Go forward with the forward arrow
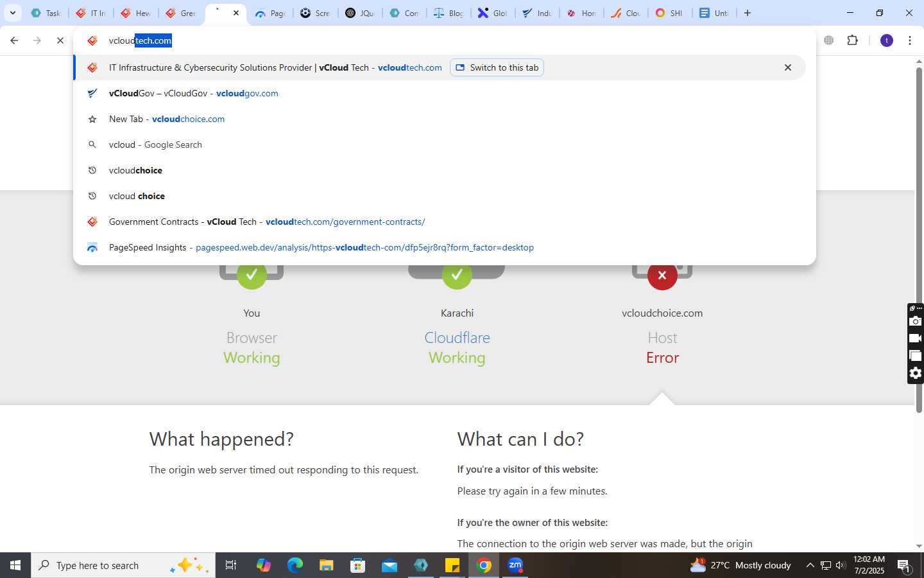Viewport: 924px width, 578px height. click(x=37, y=40)
